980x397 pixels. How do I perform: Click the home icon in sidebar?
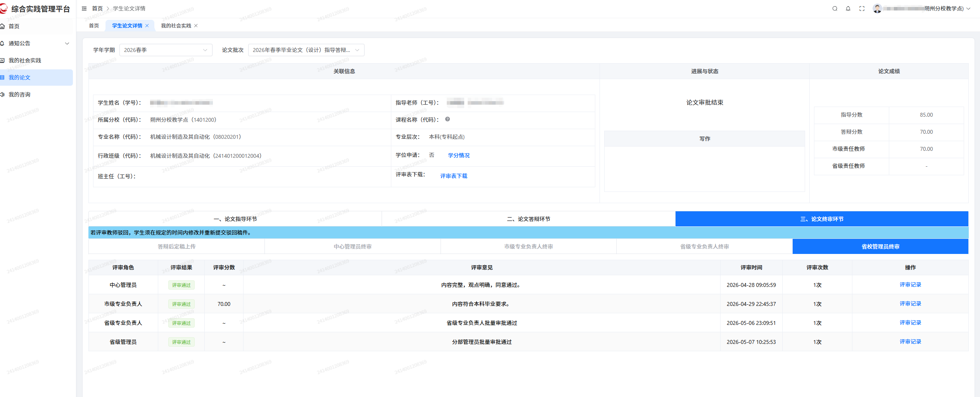pos(2,26)
